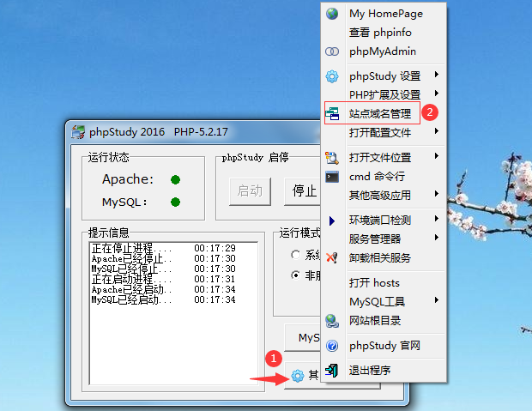This screenshot has height=411, width=532.
Task: Click log line '正在停止进程' at 00:17:29
Action: point(164,249)
